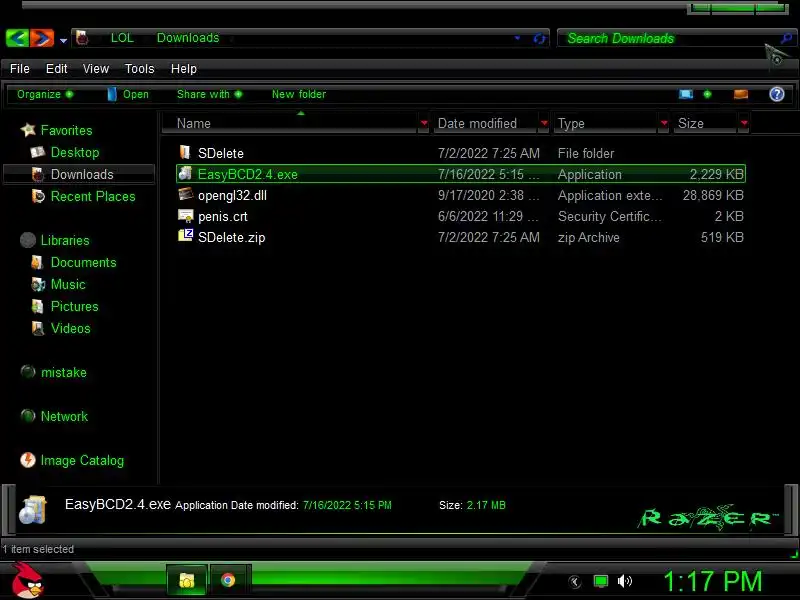Open the Type column filter dropdown
The image size is (800, 600).
point(664,123)
